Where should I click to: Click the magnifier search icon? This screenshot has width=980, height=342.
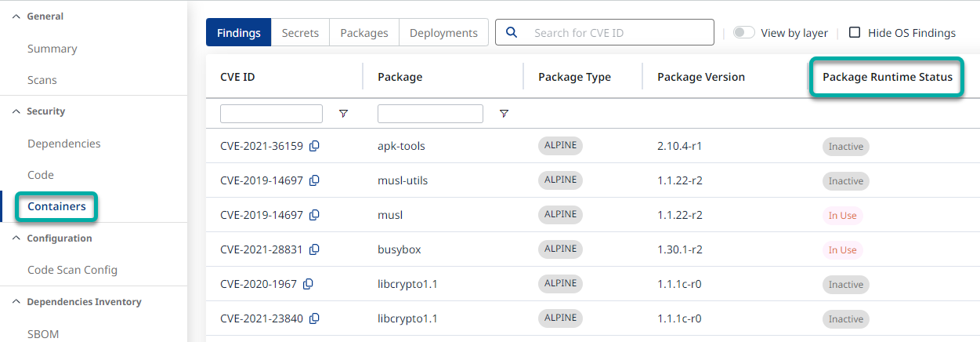click(x=512, y=32)
